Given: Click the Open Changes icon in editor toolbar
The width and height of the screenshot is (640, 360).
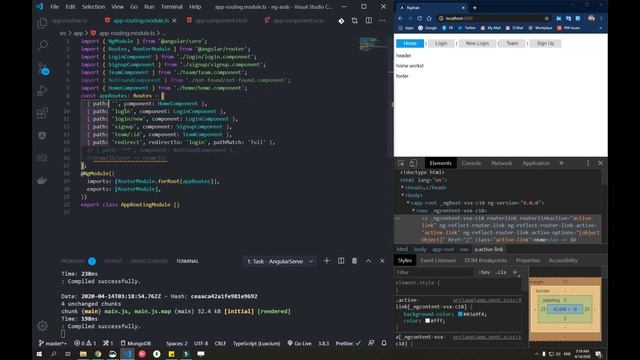Looking at the screenshot, I should [x=355, y=20].
